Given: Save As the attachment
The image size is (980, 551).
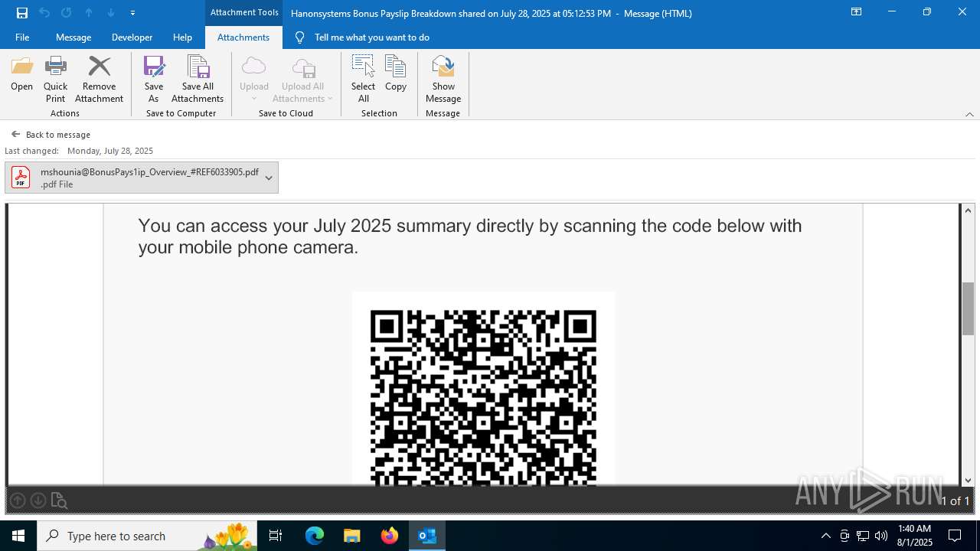Looking at the screenshot, I should 154,79.
